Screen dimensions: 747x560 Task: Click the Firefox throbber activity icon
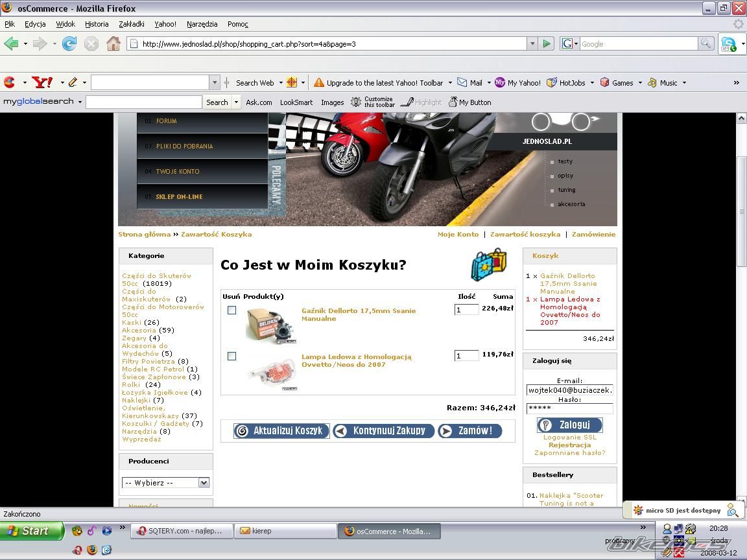738,24
